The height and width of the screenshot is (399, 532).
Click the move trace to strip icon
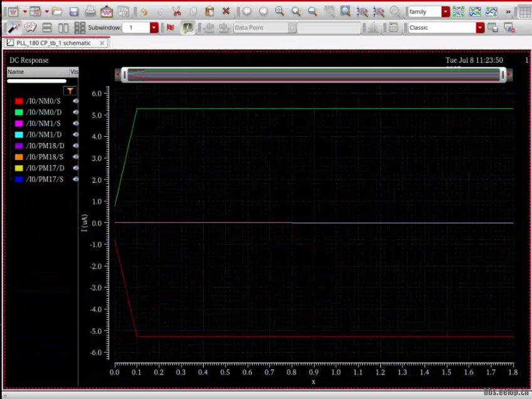pos(491,12)
